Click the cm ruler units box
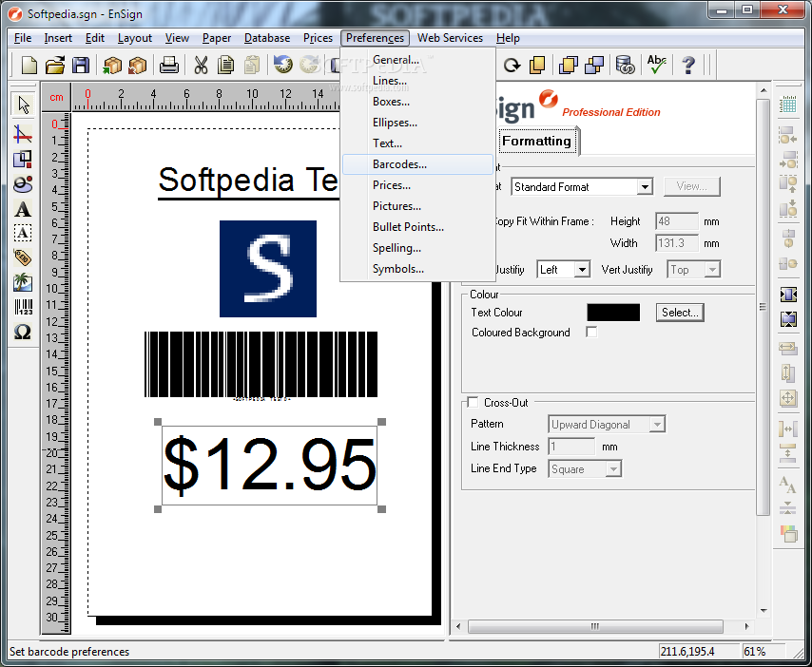Image resolution: width=812 pixels, height=667 pixels. [56, 97]
